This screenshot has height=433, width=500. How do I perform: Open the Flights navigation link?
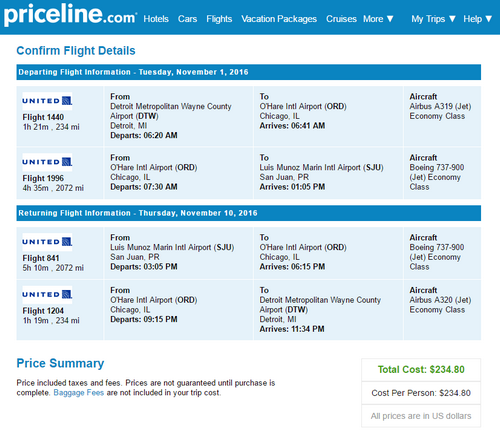tap(219, 19)
